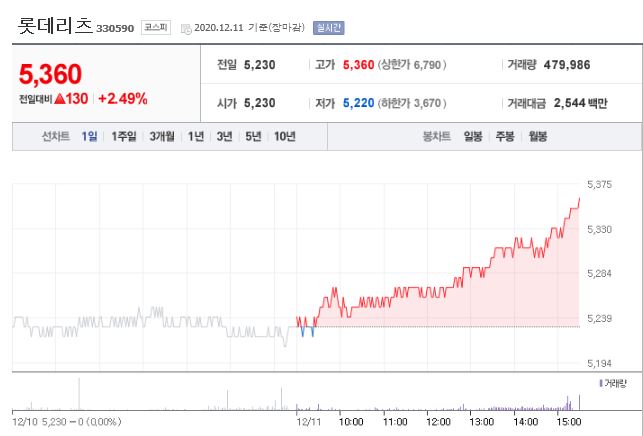Click the 고가 value 5,360
The height and width of the screenshot is (436, 643).
(x=358, y=65)
